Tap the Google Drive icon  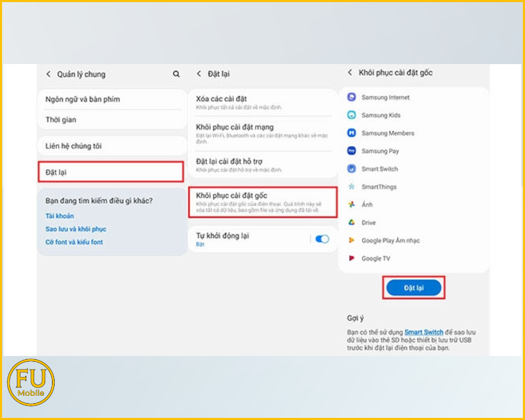pyautogui.click(x=352, y=223)
